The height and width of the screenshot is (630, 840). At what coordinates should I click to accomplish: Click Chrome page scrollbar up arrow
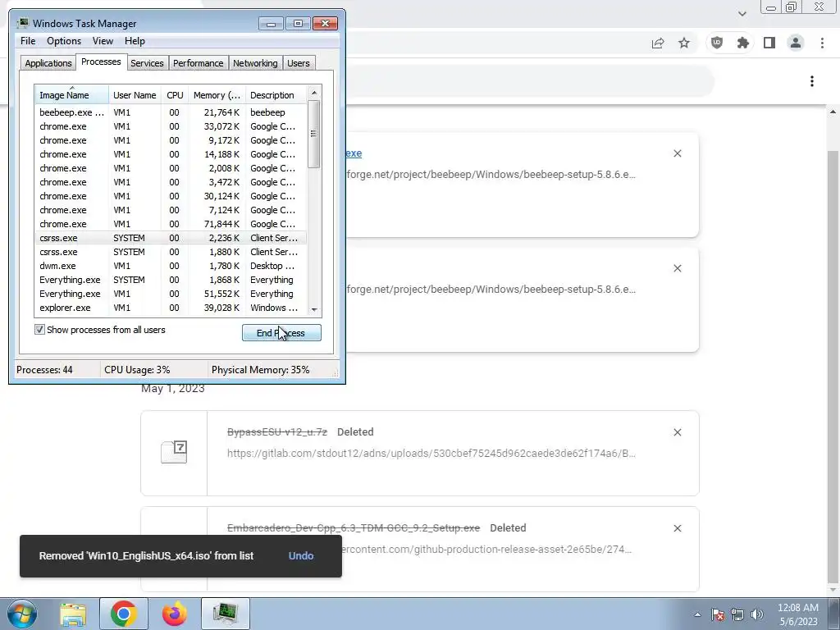pyautogui.click(x=833, y=112)
